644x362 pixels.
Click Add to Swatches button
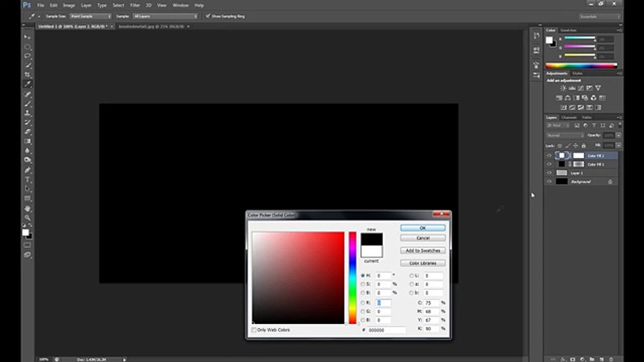[423, 250]
